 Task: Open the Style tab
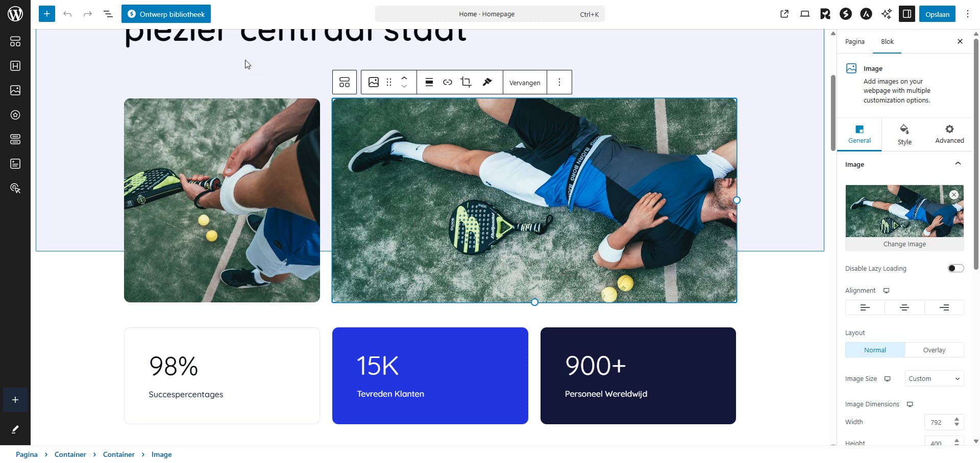click(904, 135)
